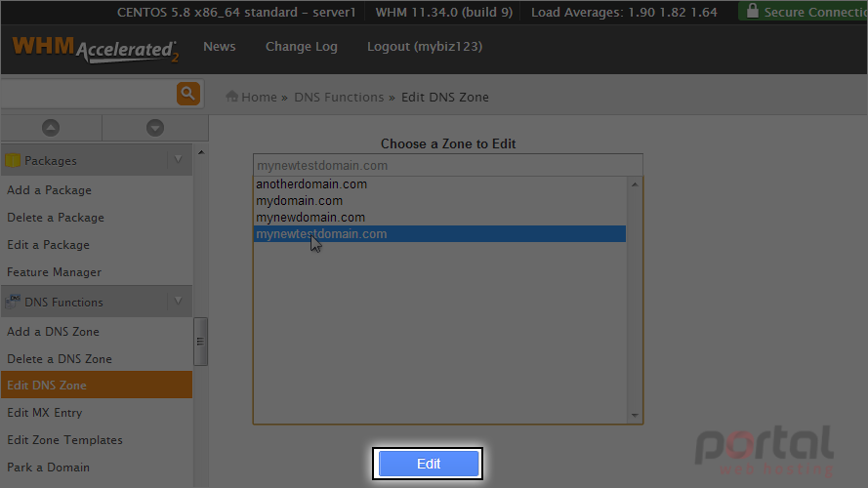The width and height of the screenshot is (868, 488).
Task: Go to DNS Functions breadcrumb link
Action: [339, 97]
